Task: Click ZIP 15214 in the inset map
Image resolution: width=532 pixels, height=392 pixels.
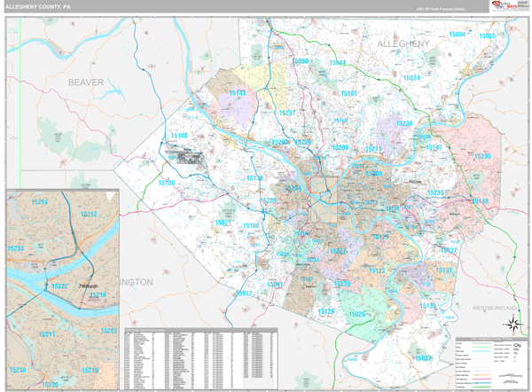Action: point(40,202)
